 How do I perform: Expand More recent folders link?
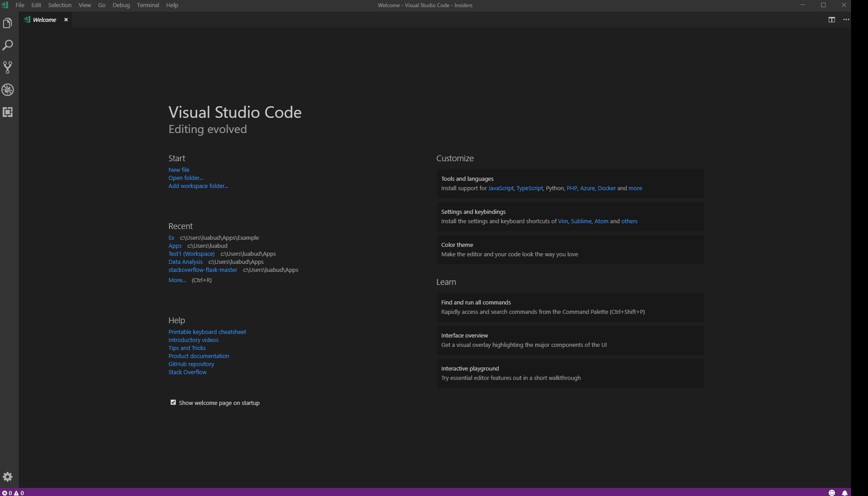pyautogui.click(x=177, y=280)
